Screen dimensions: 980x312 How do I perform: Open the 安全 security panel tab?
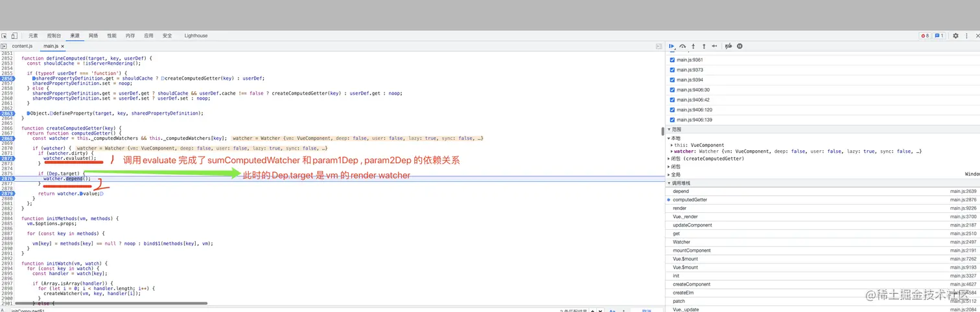[x=167, y=36]
